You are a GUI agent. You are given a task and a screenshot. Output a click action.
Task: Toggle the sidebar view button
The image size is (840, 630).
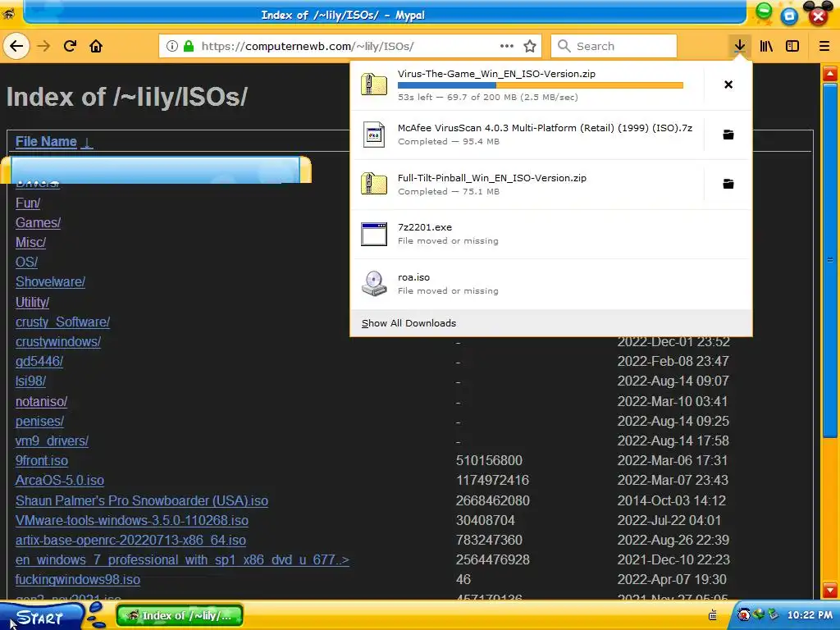point(792,46)
